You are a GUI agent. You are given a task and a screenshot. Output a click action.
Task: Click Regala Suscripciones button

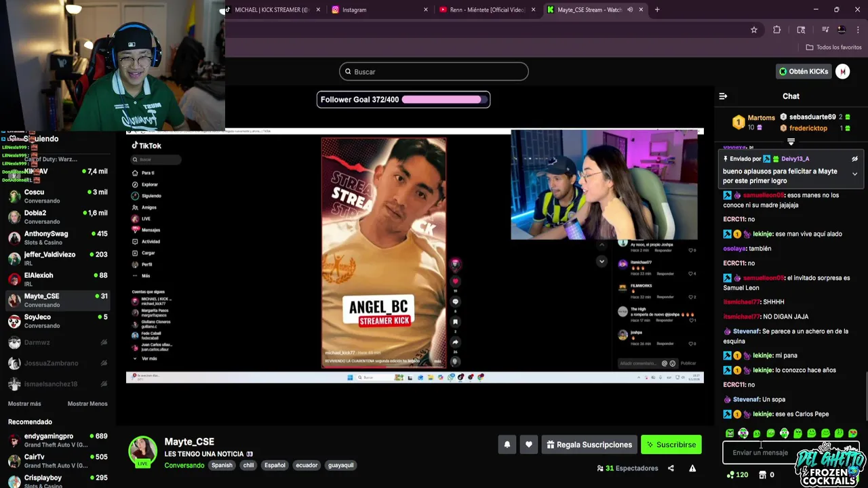(589, 445)
